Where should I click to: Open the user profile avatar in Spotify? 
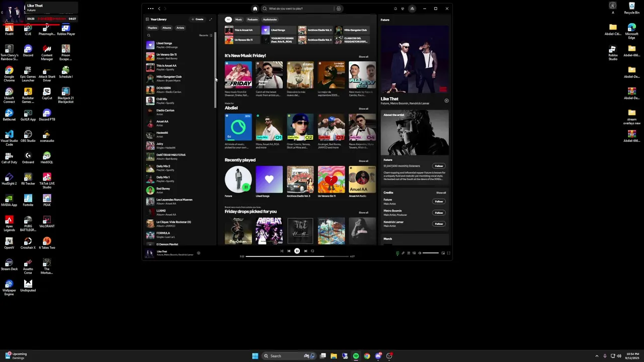412,9
